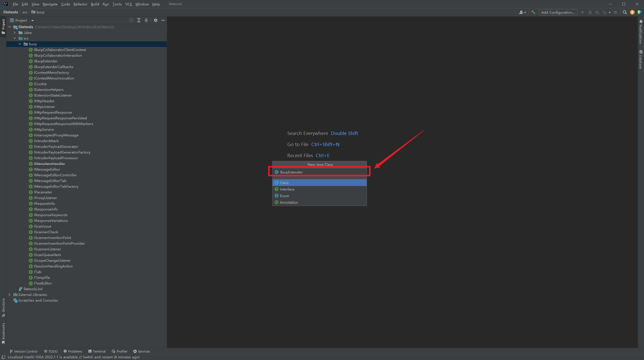The image size is (644, 360).
Task: Open Version Control tool window
Action: tap(23, 351)
